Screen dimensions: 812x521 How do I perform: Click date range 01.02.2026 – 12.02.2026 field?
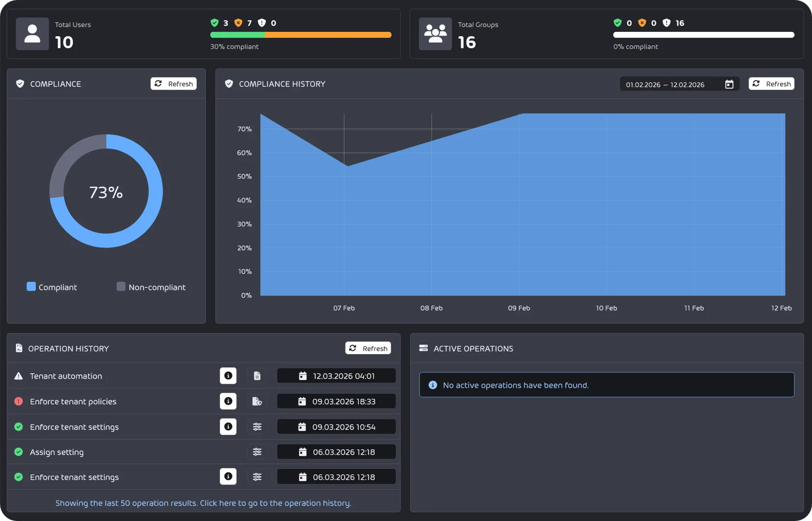tap(665, 84)
